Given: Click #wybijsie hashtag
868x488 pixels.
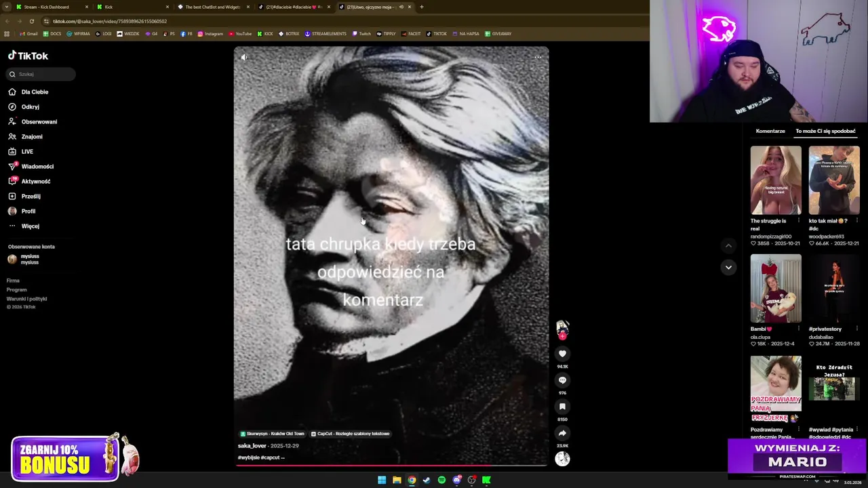Looking at the screenshot, I should (x=248, y=457).
